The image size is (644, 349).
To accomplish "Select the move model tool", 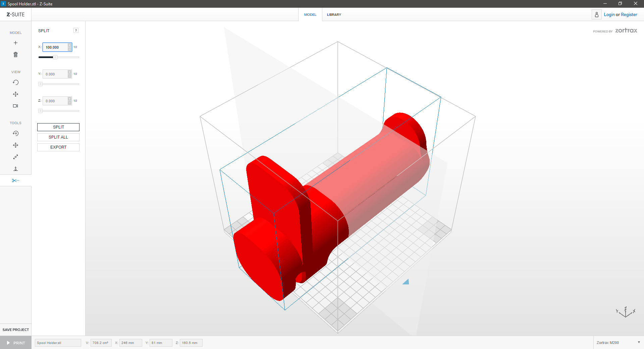I will [15, 145].
